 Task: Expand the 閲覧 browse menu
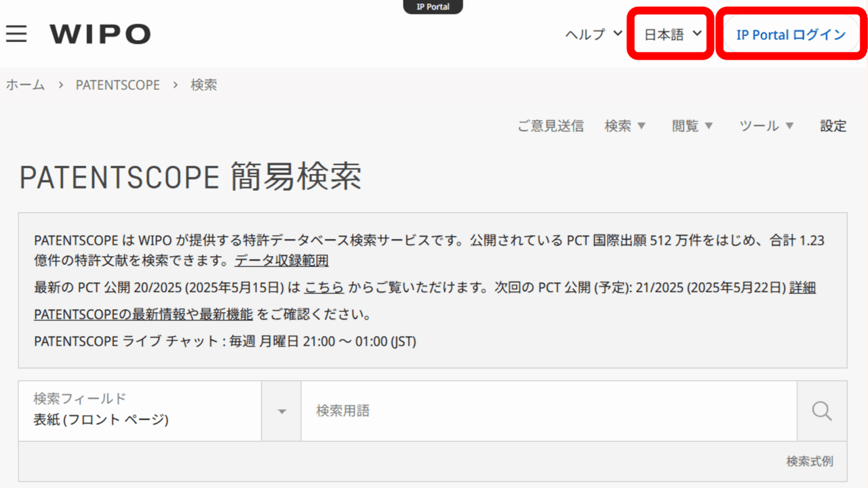coord(692,126)
